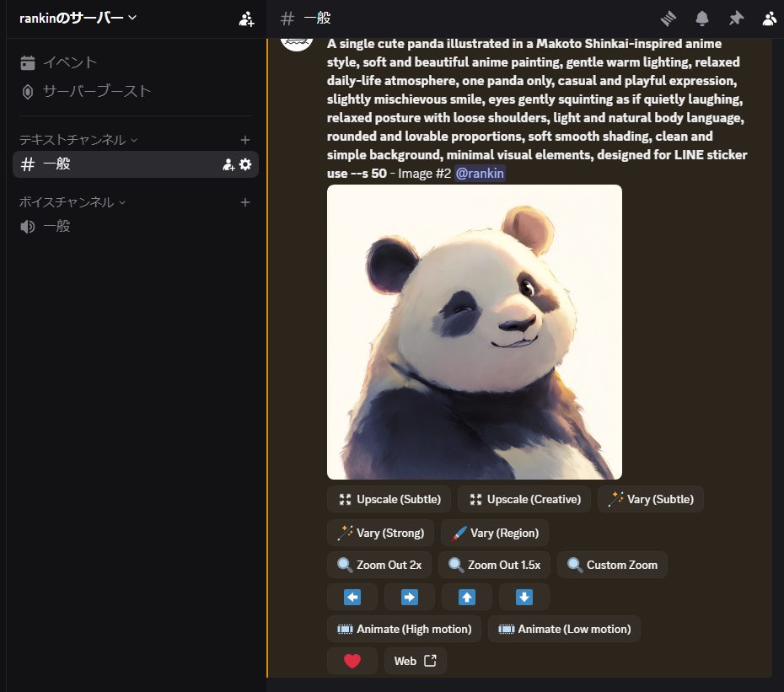Collapse the ボイスチャンネル category
This screenshot has height=692, width=784.
pos(72,202)
